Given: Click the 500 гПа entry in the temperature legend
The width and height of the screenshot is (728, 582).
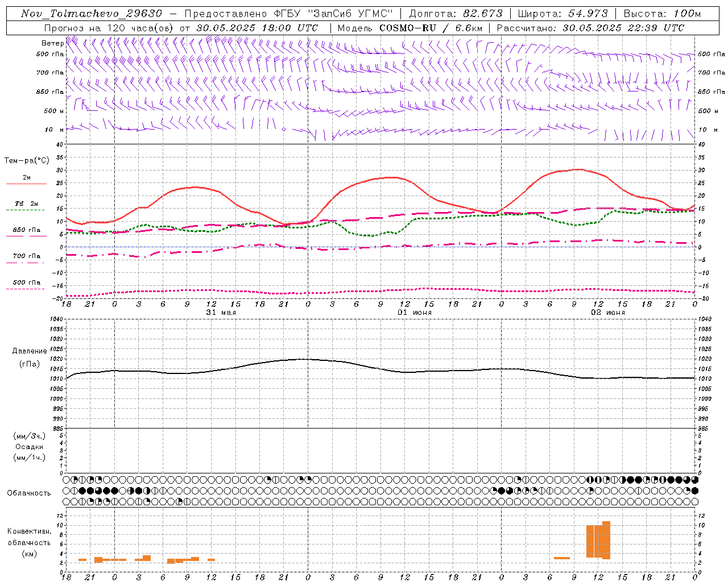Looking at the screenshot, I should click(26, 282).
